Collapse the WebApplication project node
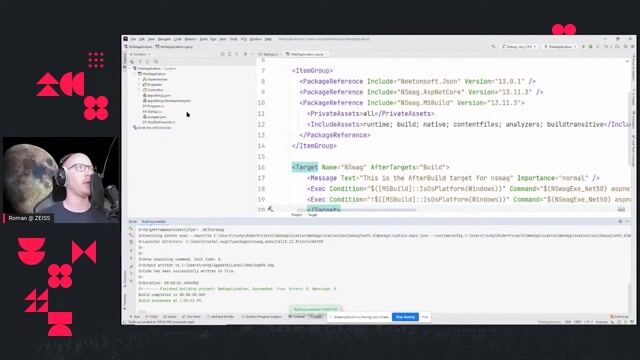The width and height of the screenshot is (640, 360). [135, 74]
